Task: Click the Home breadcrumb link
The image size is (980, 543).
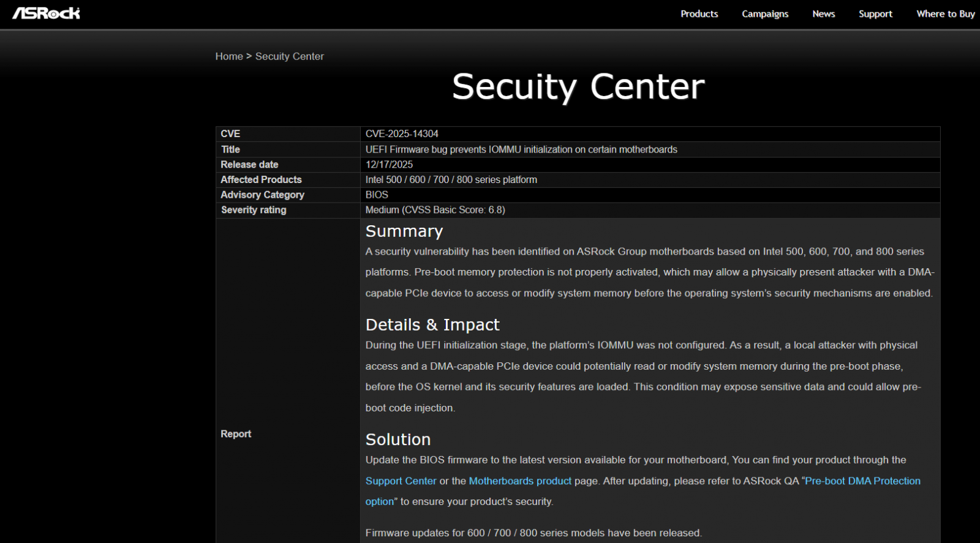Action: (229, 56)
